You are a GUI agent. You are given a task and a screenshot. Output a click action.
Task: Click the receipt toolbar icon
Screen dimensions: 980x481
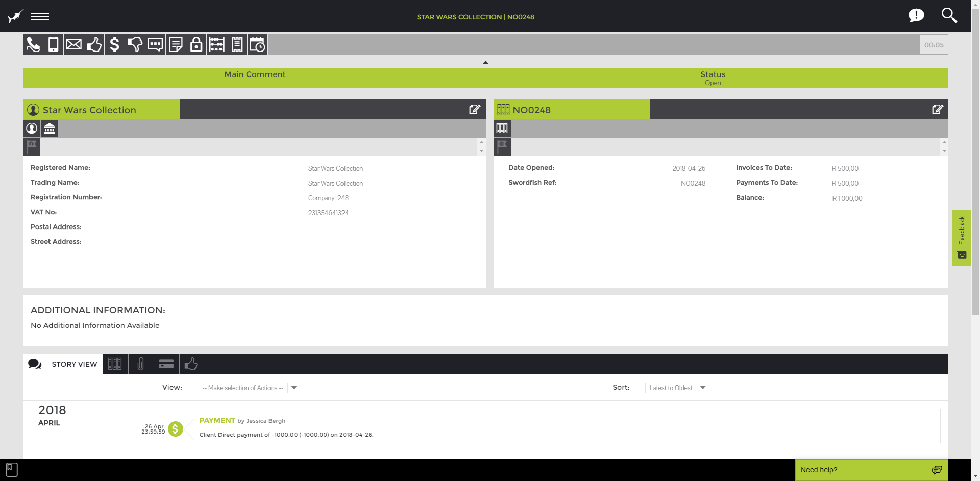(x=237, y=45)
